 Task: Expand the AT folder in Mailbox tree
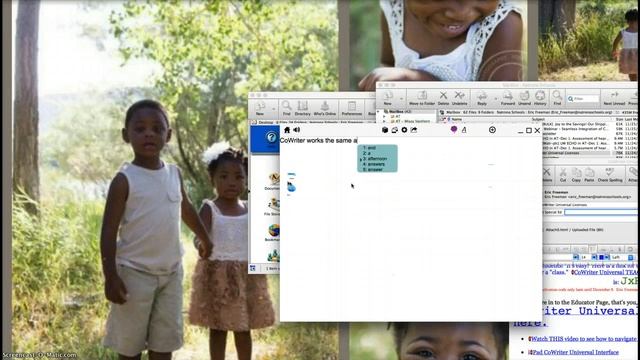pos(384,116)
